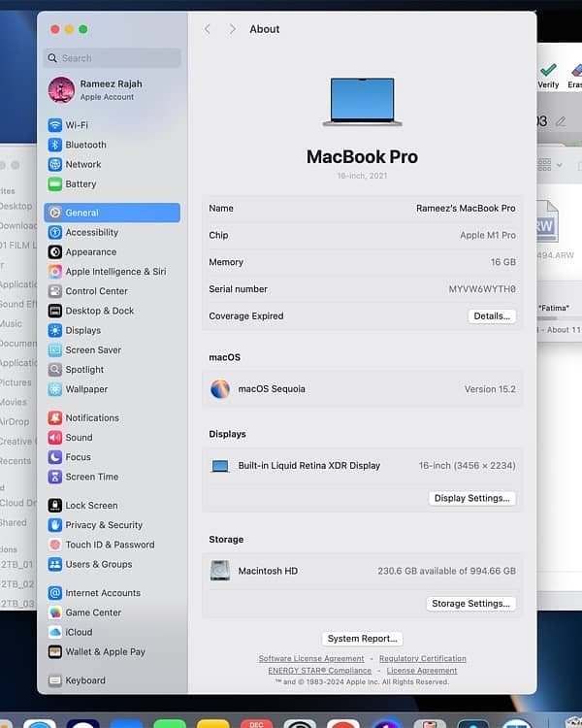Open the Displays settings pane

tap(82, 330)
